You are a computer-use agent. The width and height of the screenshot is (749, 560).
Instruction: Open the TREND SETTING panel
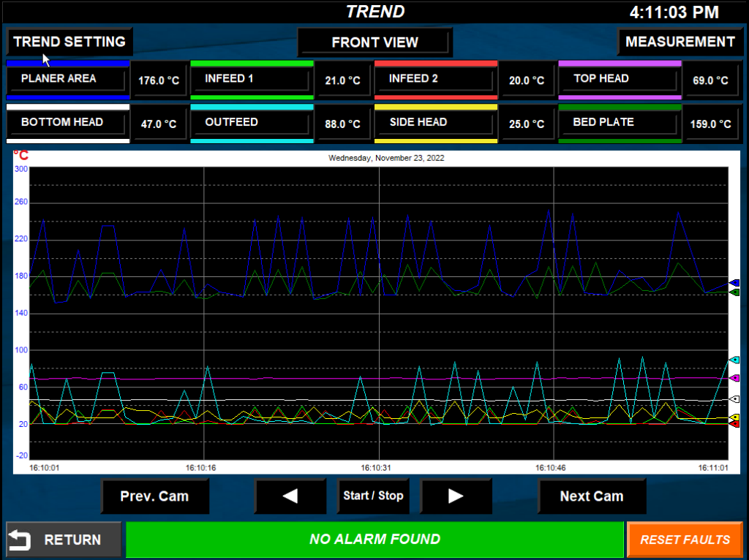pyautogui.click(x=69, y=42)
